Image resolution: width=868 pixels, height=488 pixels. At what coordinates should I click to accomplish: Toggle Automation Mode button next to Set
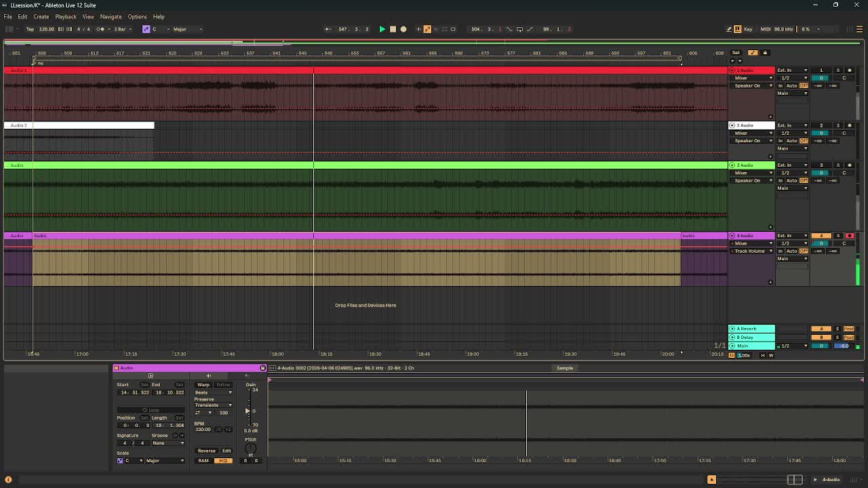753,53
